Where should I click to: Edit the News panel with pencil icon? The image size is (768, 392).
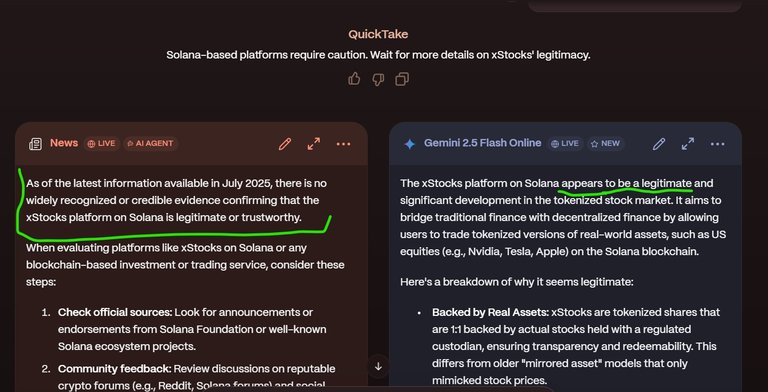pos(285,144)
